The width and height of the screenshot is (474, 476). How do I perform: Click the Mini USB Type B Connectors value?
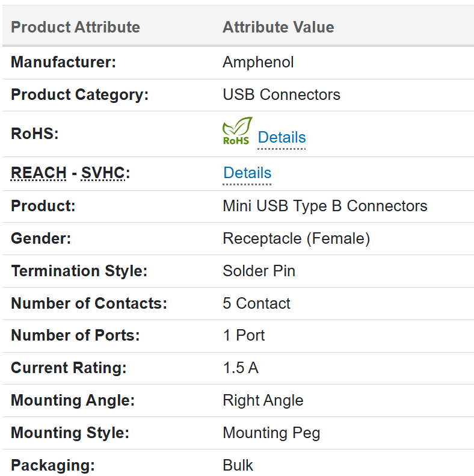tap(325, 206)
